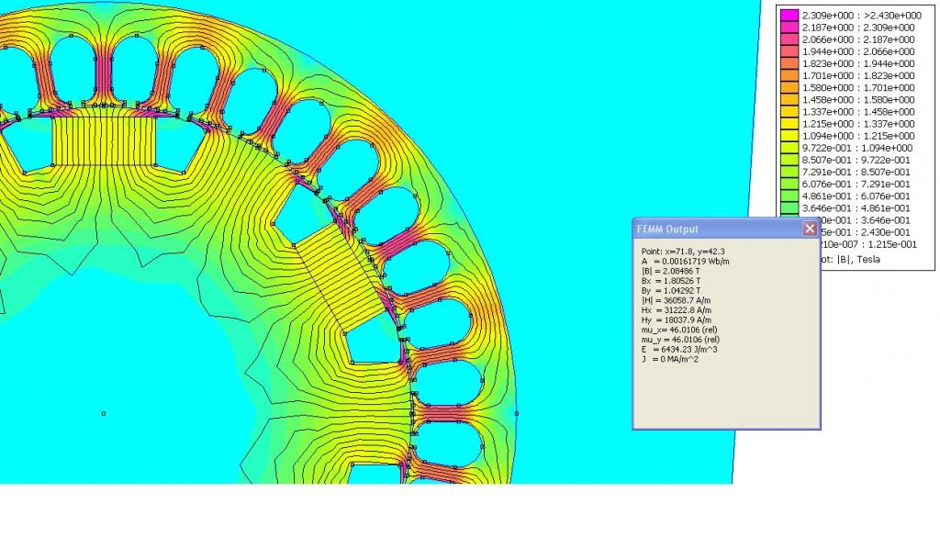
Task: Close the FEMM Output window
Action: coord(810,229)
